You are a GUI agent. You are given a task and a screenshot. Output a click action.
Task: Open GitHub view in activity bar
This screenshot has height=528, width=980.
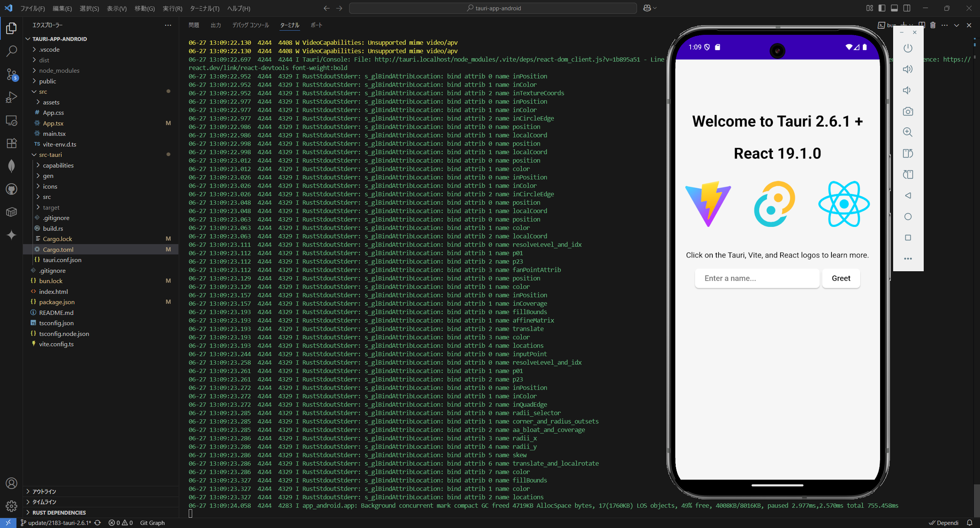pos(11,189)
